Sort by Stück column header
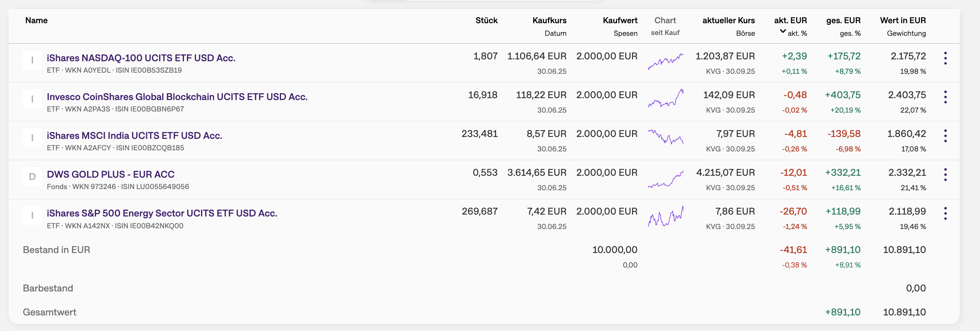Image resolution: width=980 pixels, height=331 pixels. (x=486, y=21)
